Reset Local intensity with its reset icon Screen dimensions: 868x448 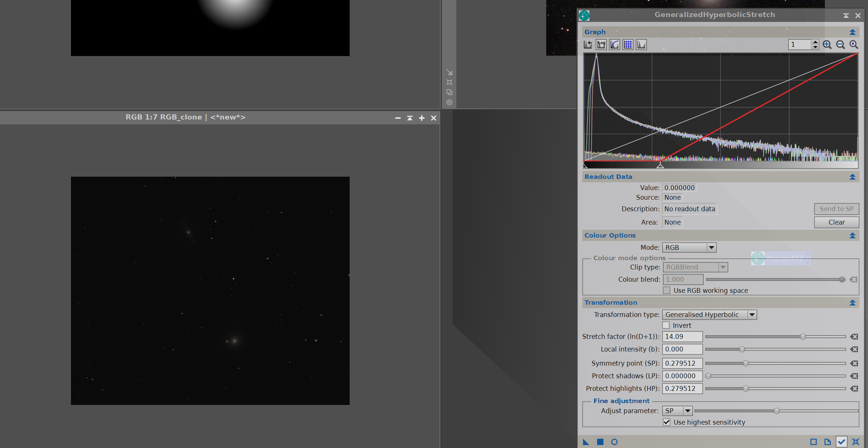(x=854, y=349)
